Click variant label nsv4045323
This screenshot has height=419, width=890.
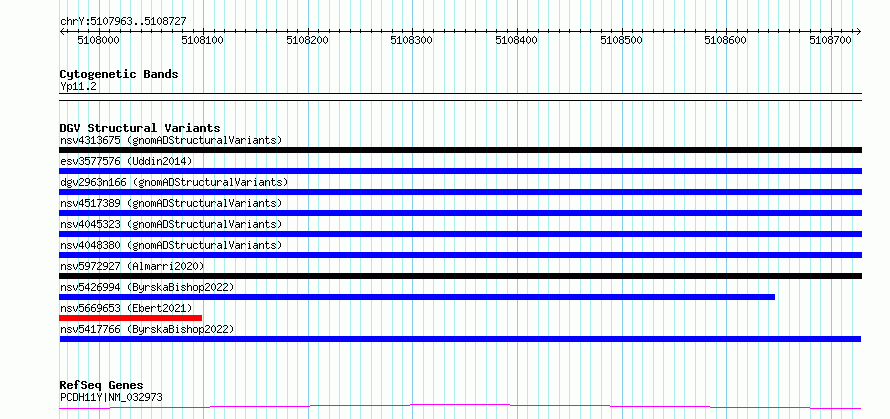171,224
